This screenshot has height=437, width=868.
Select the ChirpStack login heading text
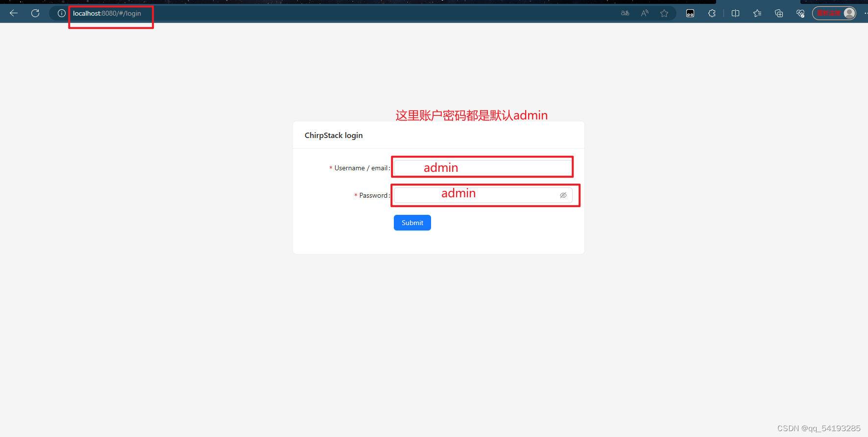[x=334, y=136]
